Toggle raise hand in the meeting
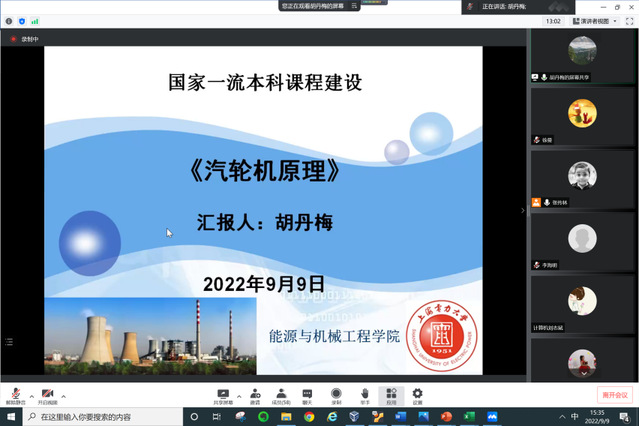The height and width of the screenshot is (426, 639). pos(365,393)
